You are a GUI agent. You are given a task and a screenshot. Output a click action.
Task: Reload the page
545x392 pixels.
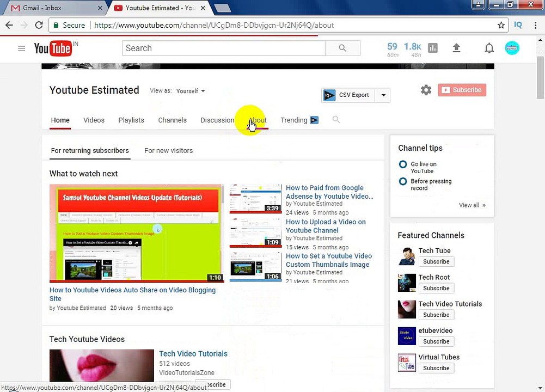click(x=39, y=25)
